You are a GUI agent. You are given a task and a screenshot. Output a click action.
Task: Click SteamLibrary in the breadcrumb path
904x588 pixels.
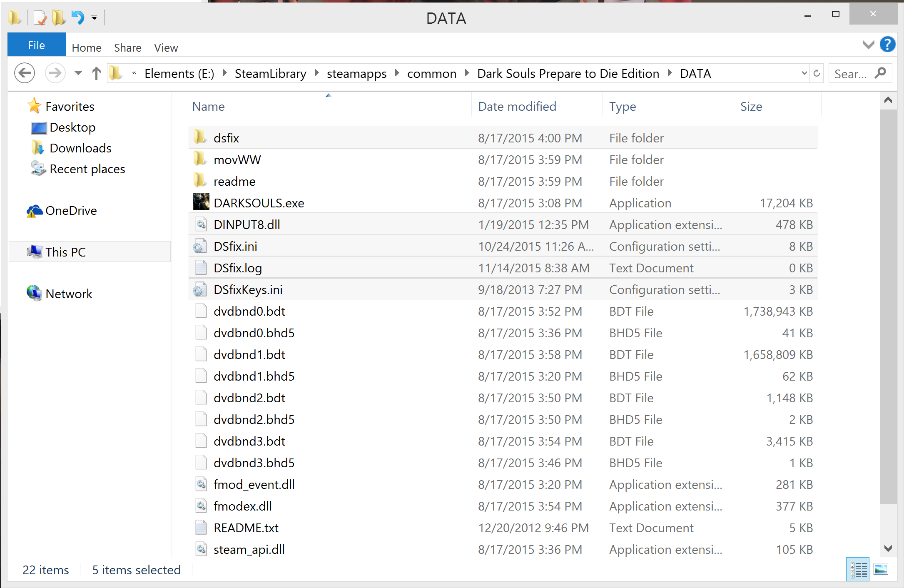(x=270, y=73)
